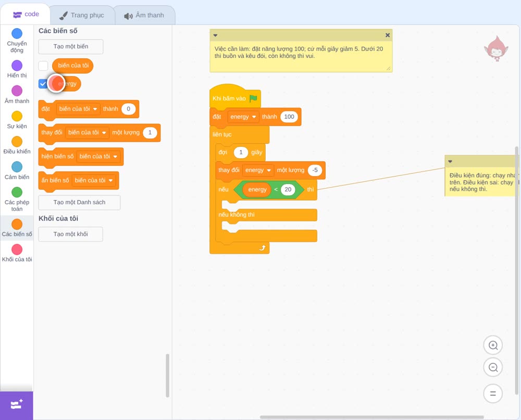The width and height of the screenshot is (521, 420).
Task: Open variable dropdown on 'ẩn biến số' block
Action: click(94, 180)
